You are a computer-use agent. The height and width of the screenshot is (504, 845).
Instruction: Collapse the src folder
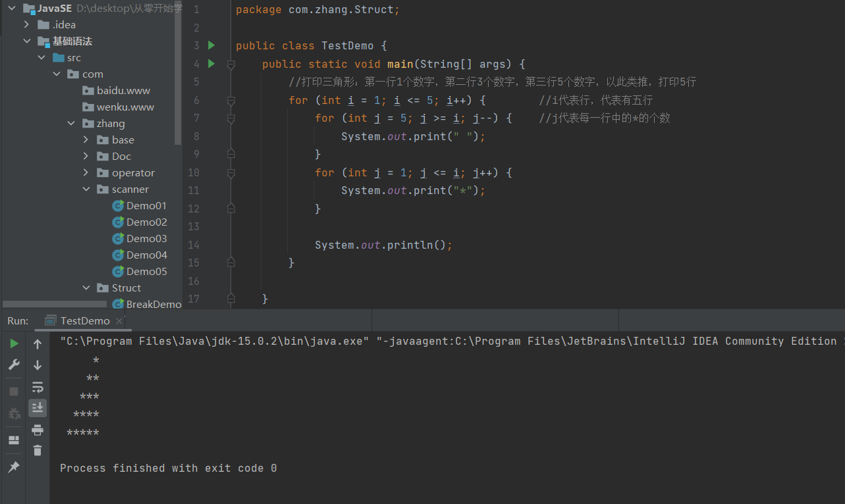coord(41,57)
